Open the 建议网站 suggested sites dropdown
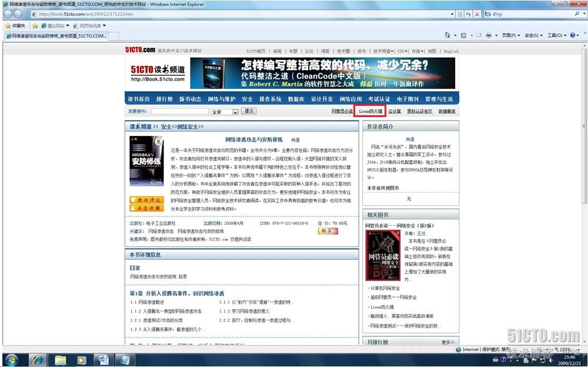 (55, 25)
